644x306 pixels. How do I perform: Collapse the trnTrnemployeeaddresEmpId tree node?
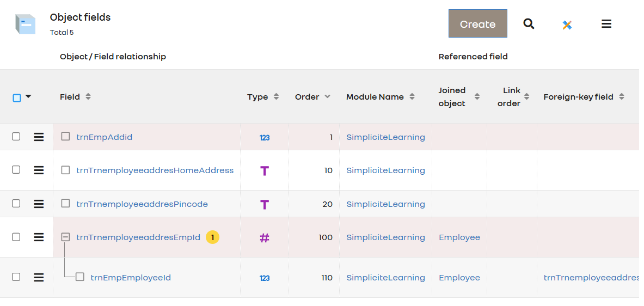pyautogui.click(x=65, y=237)
